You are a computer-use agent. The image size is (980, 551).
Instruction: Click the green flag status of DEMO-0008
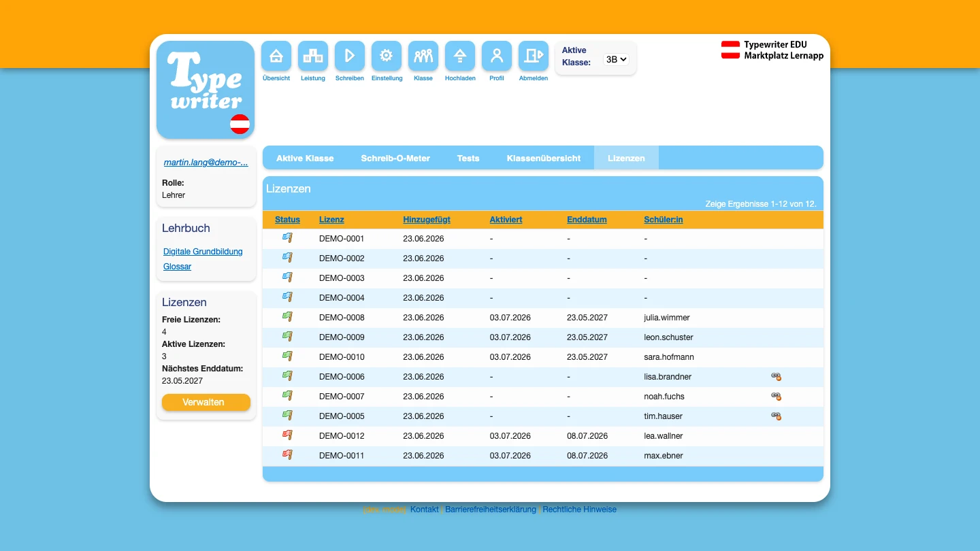click(x=287, y=317)
